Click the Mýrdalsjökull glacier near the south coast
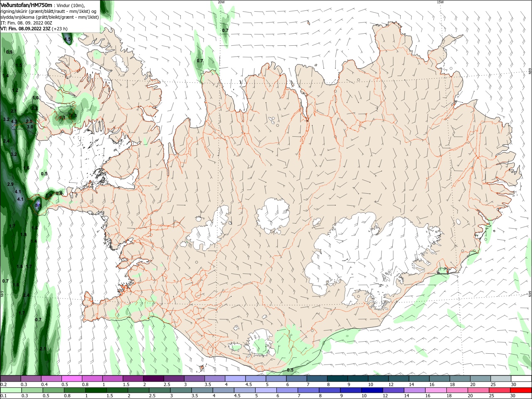Screen dimensions: 532x399 [x=260, y=343]
